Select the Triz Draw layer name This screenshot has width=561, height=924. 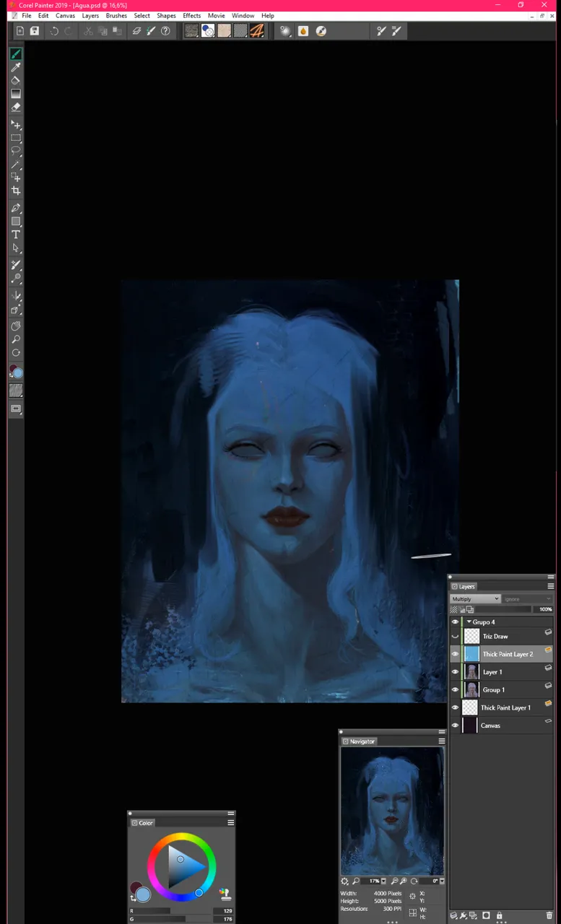(495, 637)
